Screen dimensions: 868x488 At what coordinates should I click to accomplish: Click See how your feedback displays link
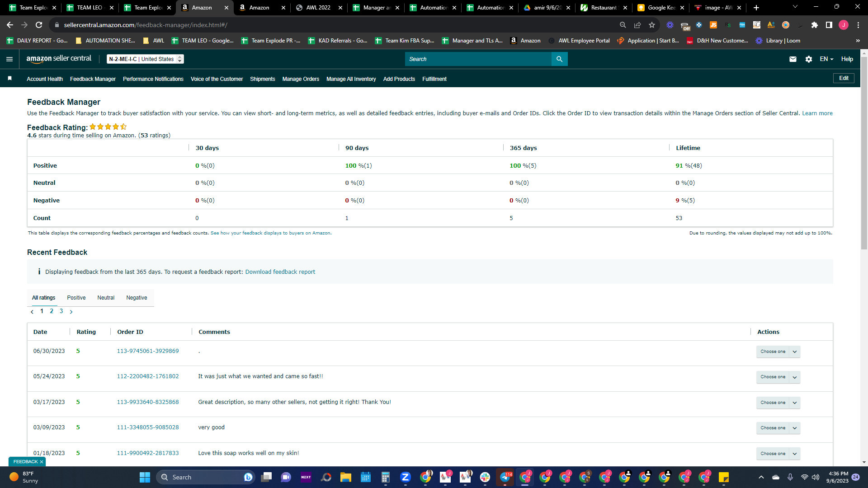coord(271,233)
